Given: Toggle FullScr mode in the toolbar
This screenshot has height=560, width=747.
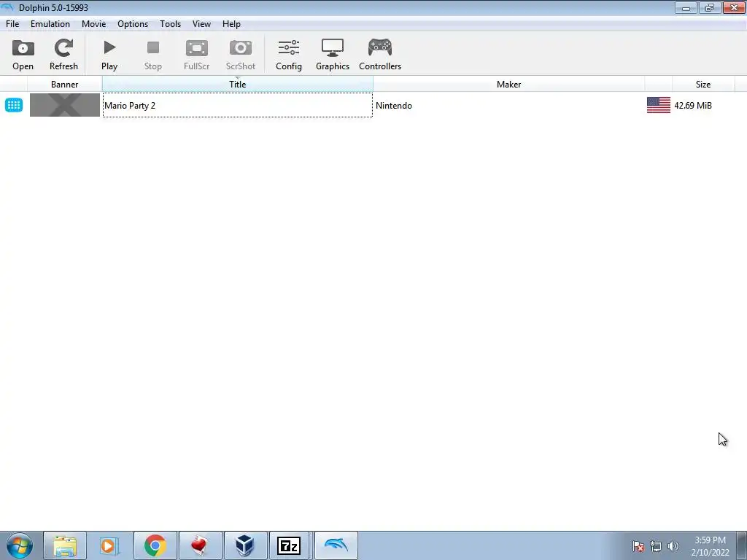Looking at the screenshot, I should [197, 54].
